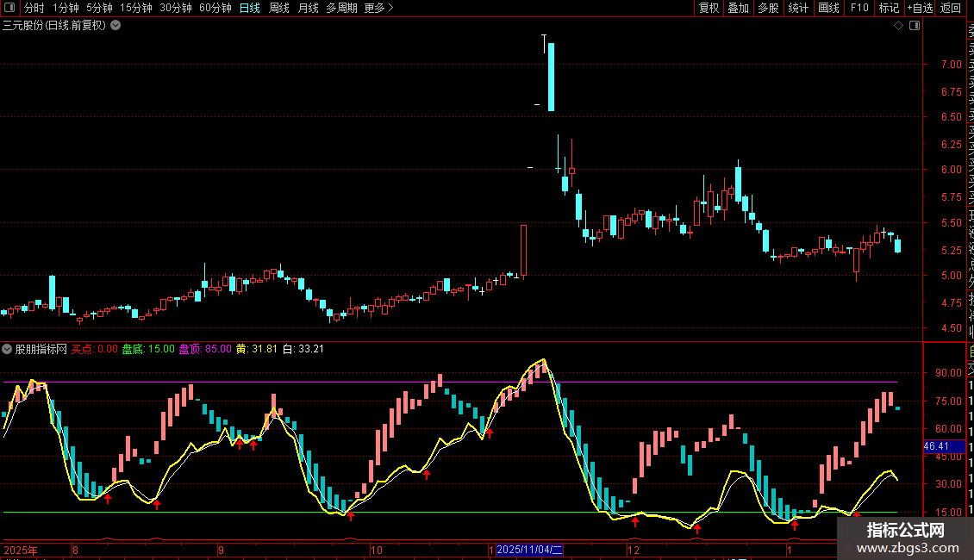Screen dimensions: 974x560
Task: Switch to the 分时 intraday view
Action: click(x=34, y=8)
